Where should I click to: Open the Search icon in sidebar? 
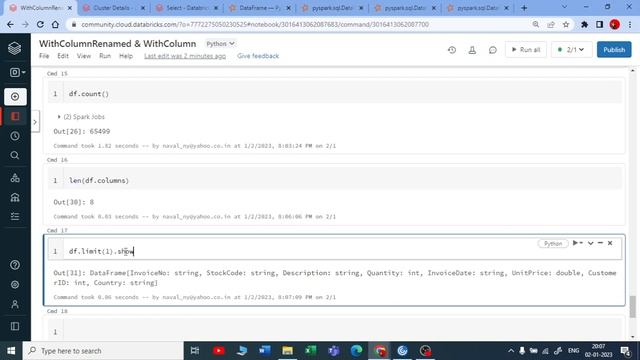click(15, 156)
